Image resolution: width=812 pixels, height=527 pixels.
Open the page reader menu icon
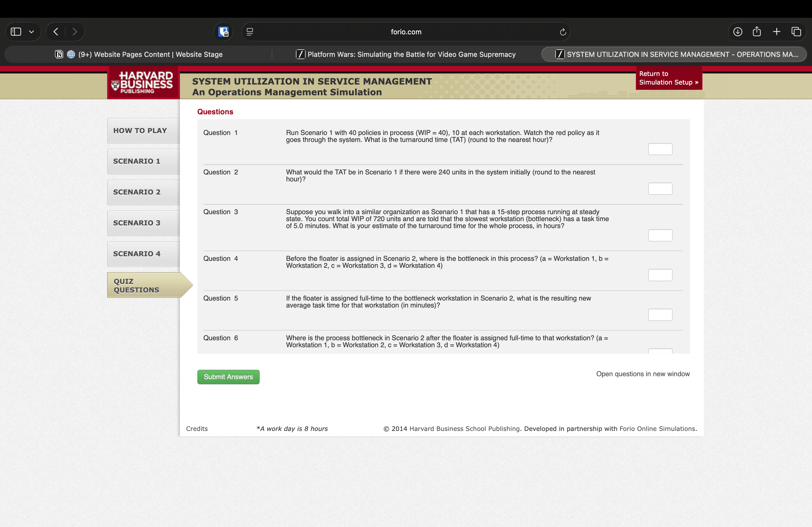click(250, 32)
